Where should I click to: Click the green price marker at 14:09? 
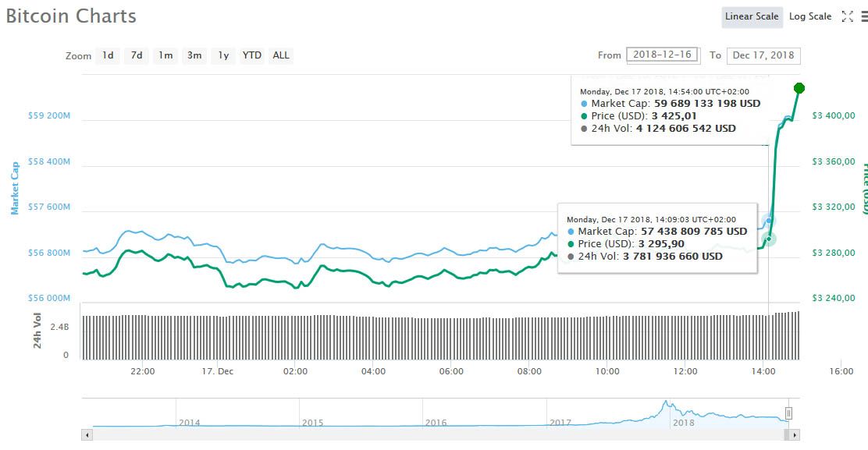(x=768, y=239)
